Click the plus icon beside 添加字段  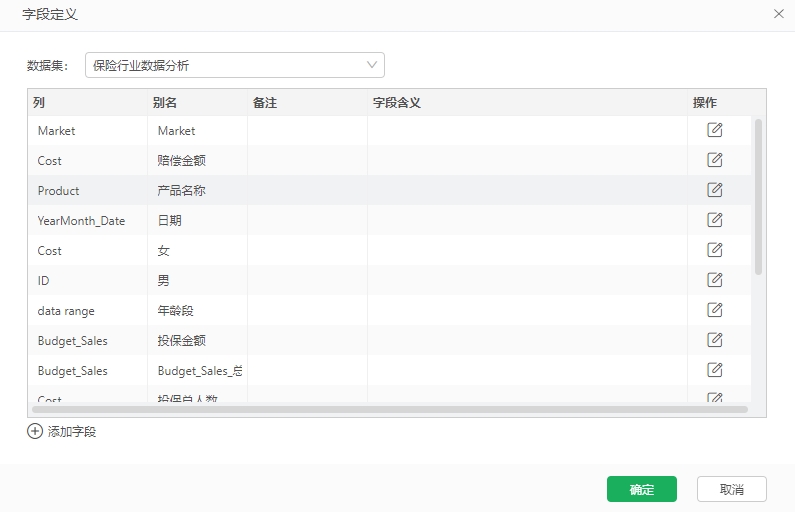coord(35,431)
